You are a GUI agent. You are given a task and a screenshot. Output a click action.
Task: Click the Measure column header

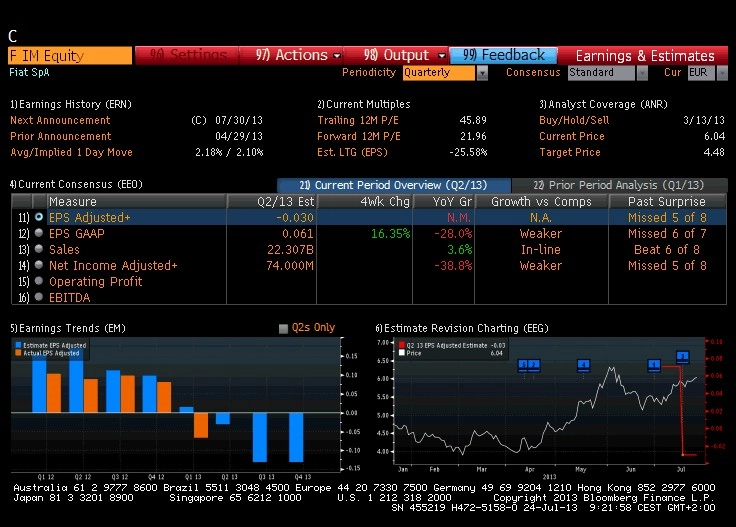tap(137, 201)
